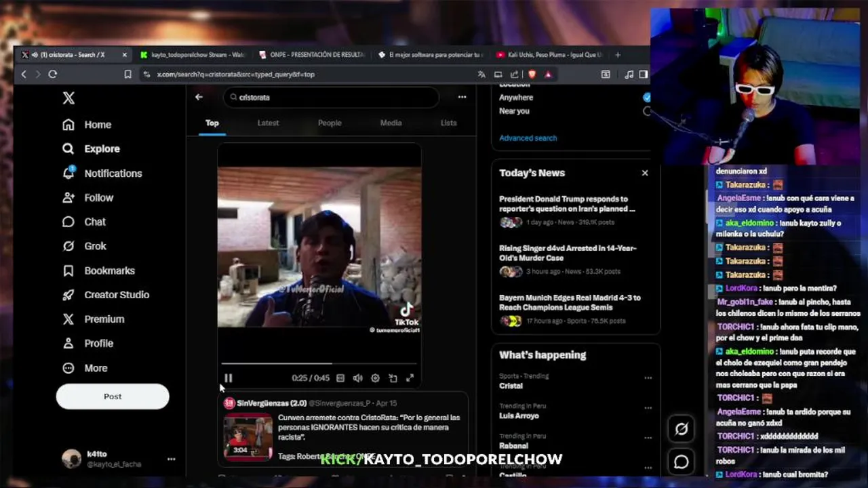Viewport: 868px width, 488px height.
Task: Open the Luis Arroyo trending topic
Action: click(519, 415)
